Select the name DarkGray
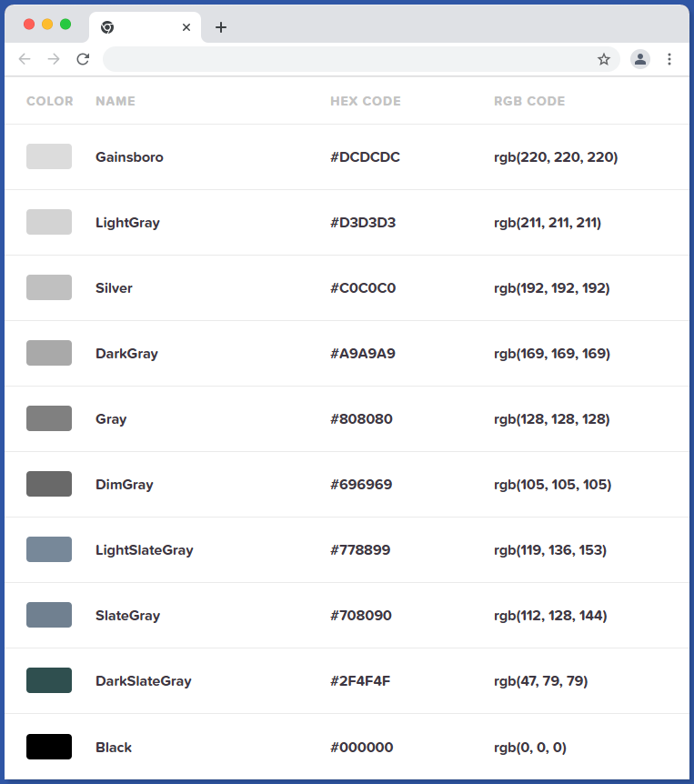The width and height of the screenshot is (694, 784). 127,354
